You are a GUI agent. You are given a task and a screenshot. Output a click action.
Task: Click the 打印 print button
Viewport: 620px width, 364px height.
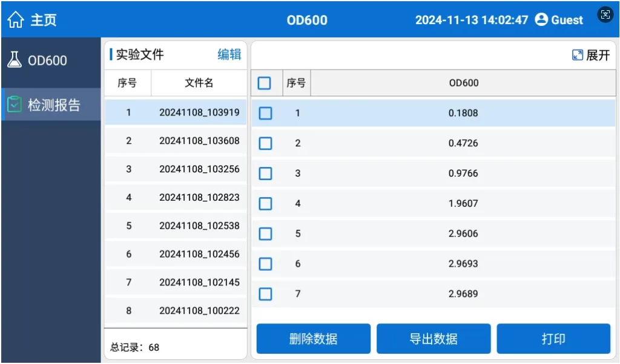553,339
